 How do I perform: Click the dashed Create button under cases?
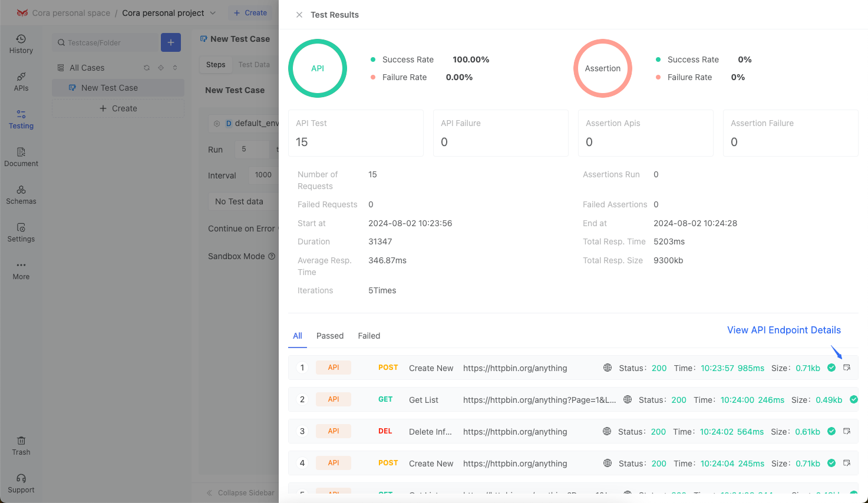(118, 108)
